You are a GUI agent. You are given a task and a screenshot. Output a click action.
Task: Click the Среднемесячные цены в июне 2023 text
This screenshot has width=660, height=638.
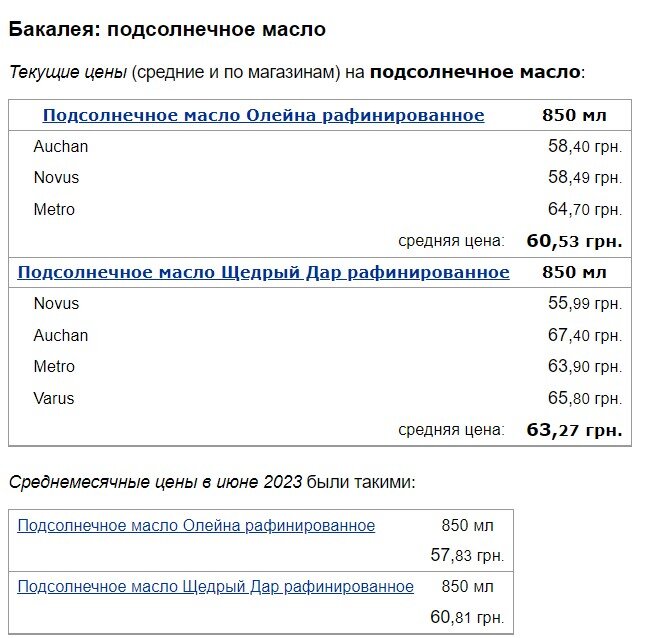point(155,482)
